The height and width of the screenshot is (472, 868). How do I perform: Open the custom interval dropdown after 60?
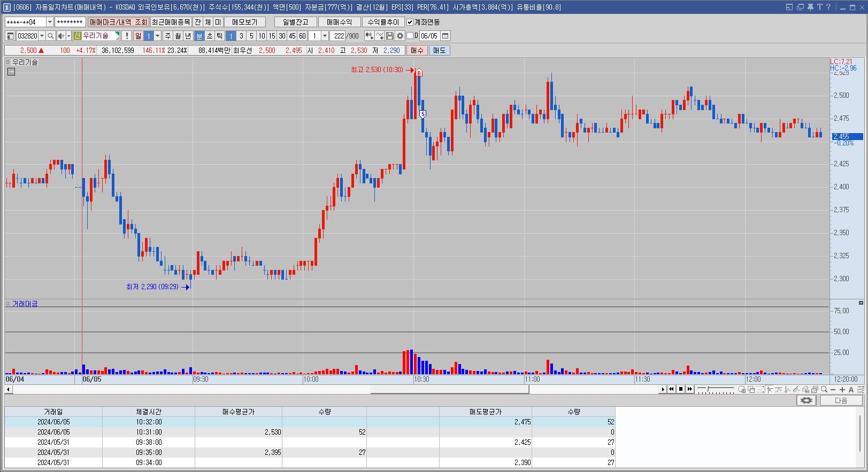click(325, 36)
